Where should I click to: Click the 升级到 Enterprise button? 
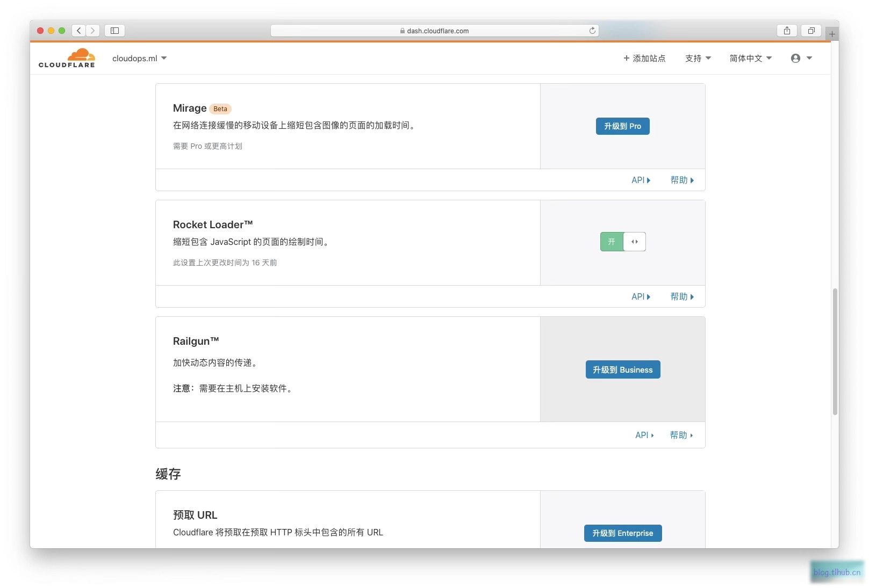623,533
